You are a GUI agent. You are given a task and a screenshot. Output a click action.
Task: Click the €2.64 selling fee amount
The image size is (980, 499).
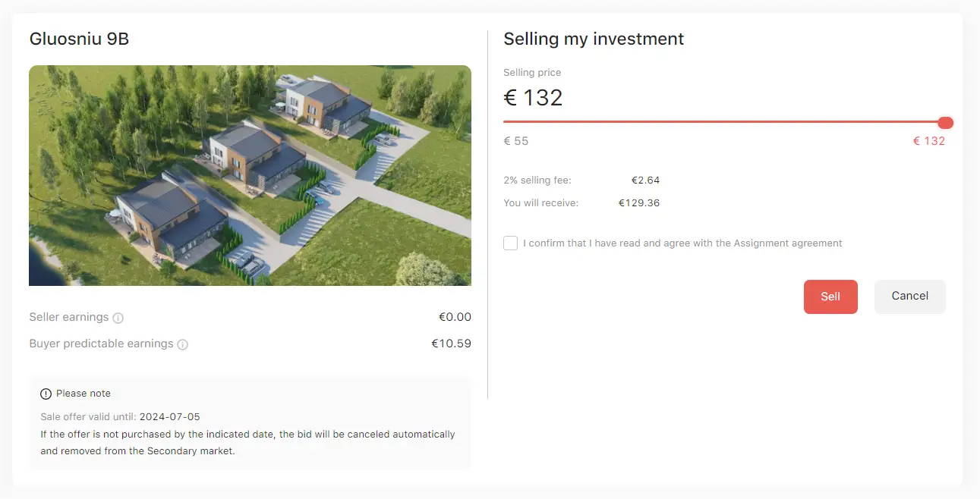645,180
